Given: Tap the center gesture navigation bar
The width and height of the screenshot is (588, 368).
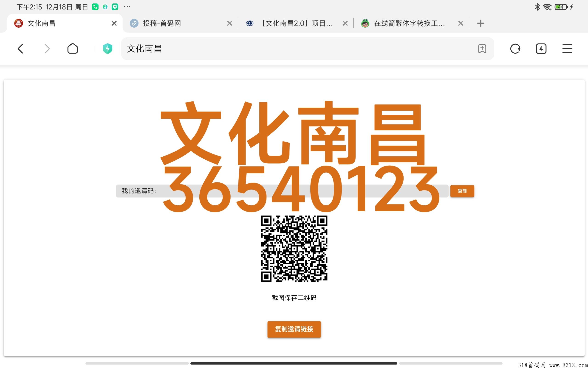Looking at the screenshot, I should [294, 363].
